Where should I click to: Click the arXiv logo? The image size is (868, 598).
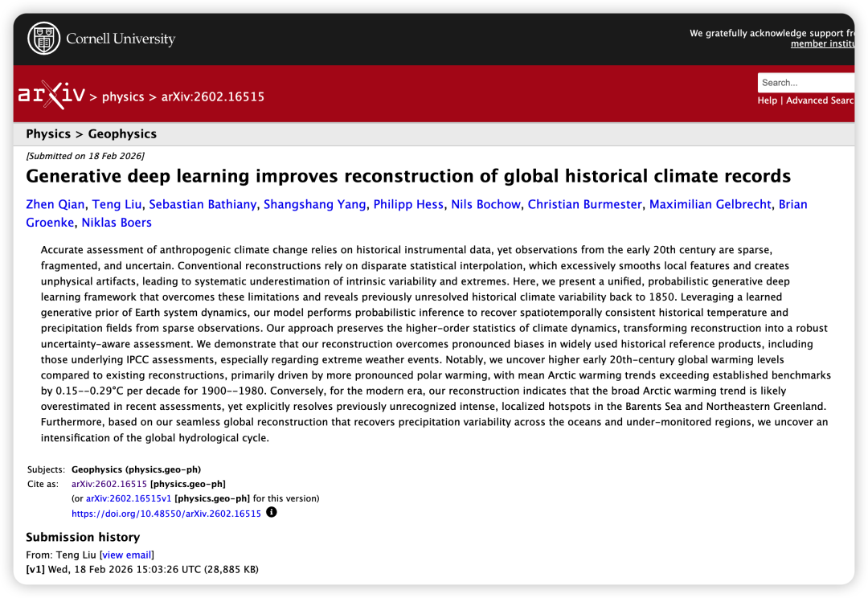point(51,93)
